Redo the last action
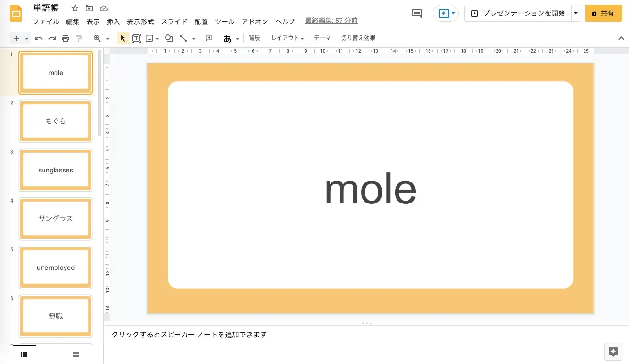Image resolution: width=629 pixels, height=364 pixels. point(52,38)
